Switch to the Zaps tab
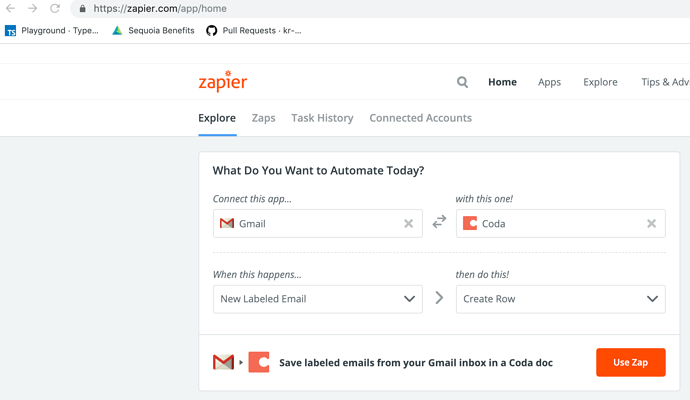The height and width of the screenshot is (400, 690). [263, 118]
